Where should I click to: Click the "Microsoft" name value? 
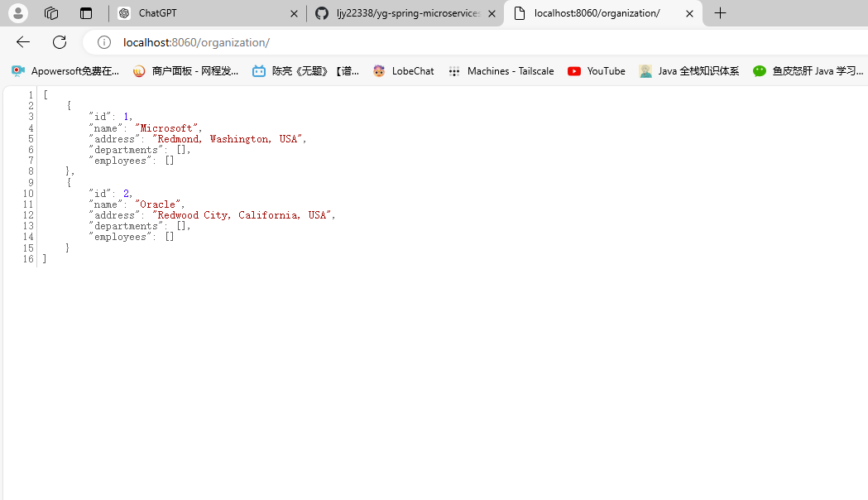click(166, 128)
